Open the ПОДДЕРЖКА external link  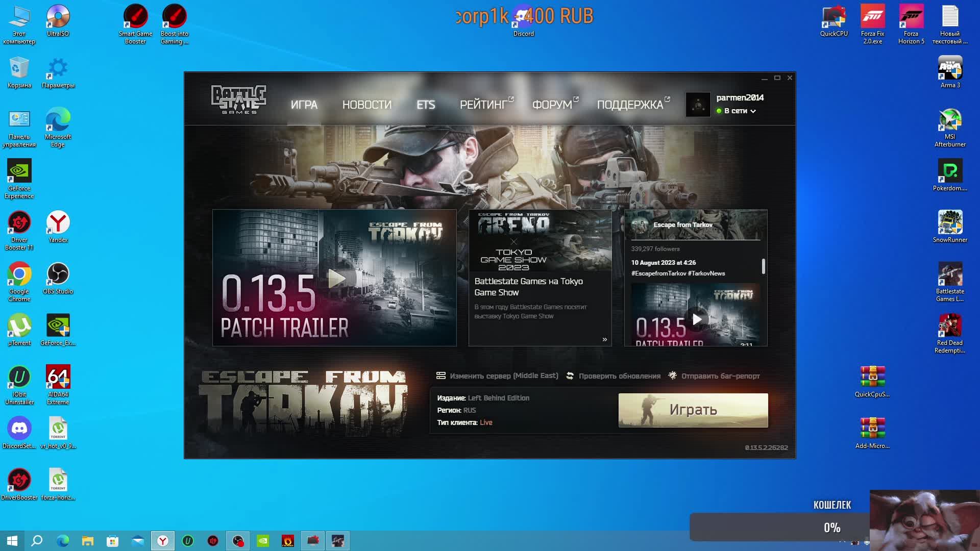point(630,105)
